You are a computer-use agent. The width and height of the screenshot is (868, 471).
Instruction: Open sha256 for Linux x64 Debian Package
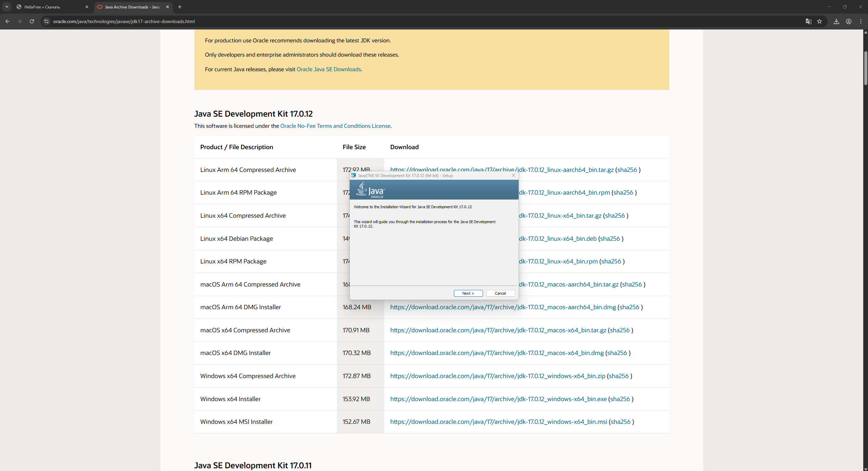coord(610,239)
